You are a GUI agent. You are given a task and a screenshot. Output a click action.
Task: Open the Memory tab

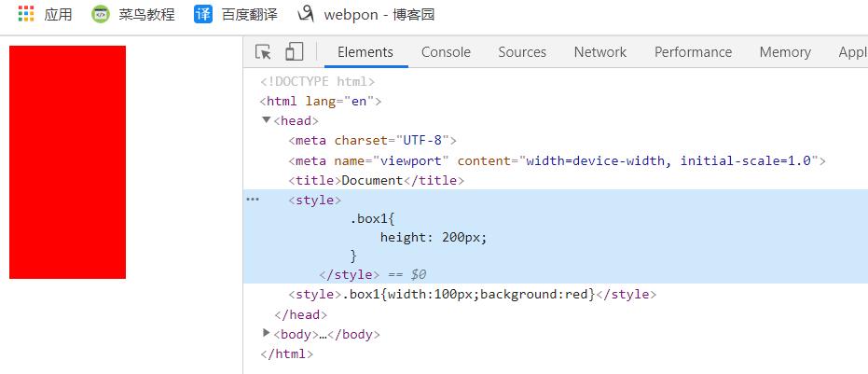(x=785, y=52)
